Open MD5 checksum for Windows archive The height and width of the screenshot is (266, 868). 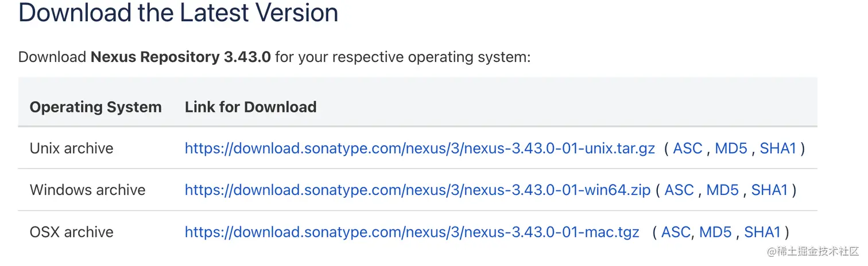pos(722,190)
